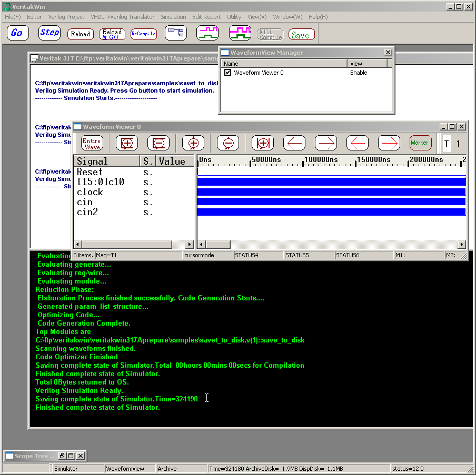Maximize the Scope Tree window
This screenshot has height=475, width=476.
click(71, 456)
